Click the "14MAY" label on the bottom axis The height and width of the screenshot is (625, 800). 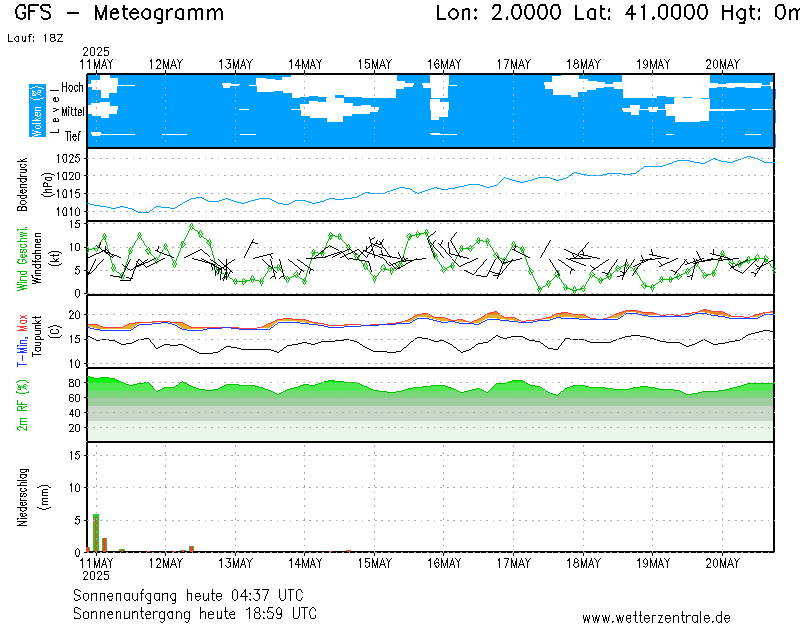coord(305,564)
